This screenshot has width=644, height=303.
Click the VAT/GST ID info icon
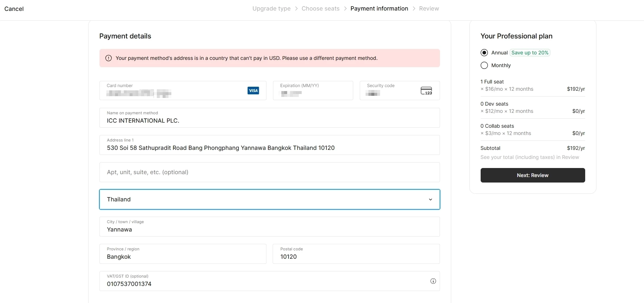433,281
